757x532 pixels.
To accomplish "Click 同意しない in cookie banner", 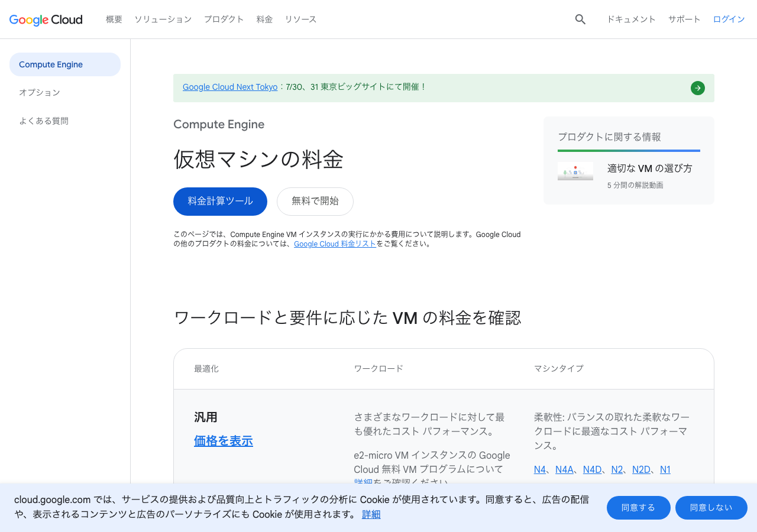I will coord(711,508).
